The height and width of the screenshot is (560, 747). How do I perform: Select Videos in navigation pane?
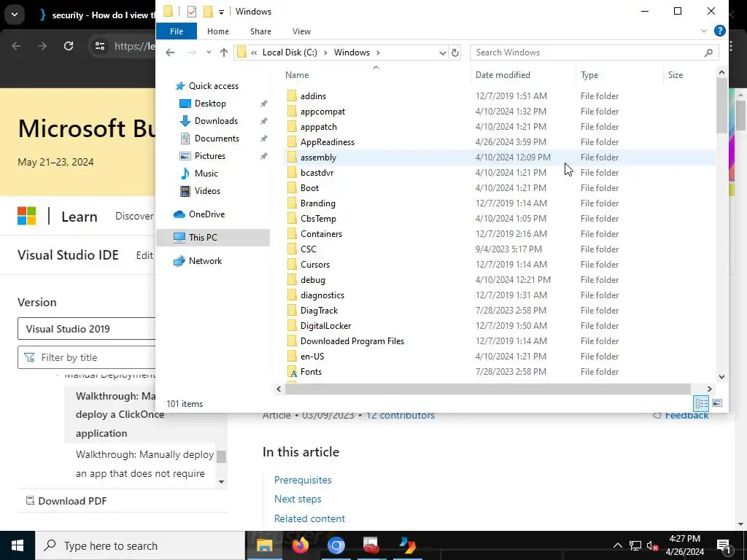207,191
